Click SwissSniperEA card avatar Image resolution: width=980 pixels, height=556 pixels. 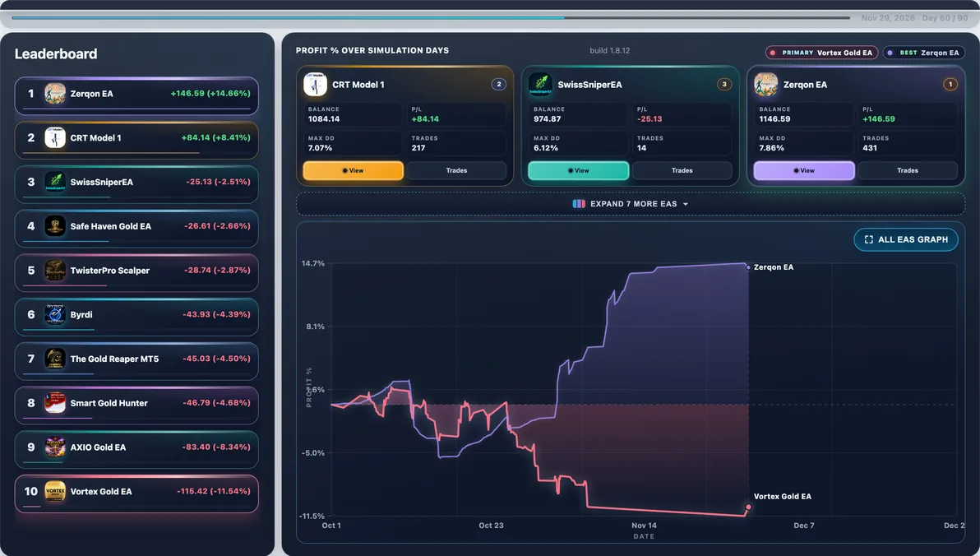click(x=541, y=85)
